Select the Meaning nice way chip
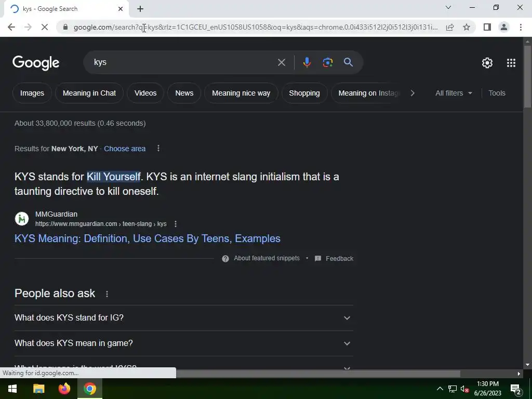Viewport: 532px width, 399px height. tap(241, 93)
